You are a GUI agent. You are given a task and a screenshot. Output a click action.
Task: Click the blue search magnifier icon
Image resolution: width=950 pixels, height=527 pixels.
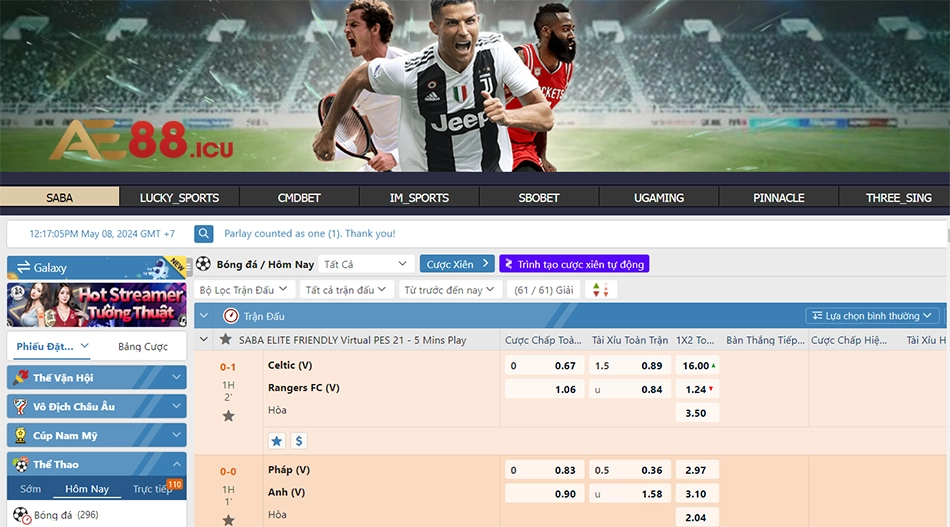point(204,233)
